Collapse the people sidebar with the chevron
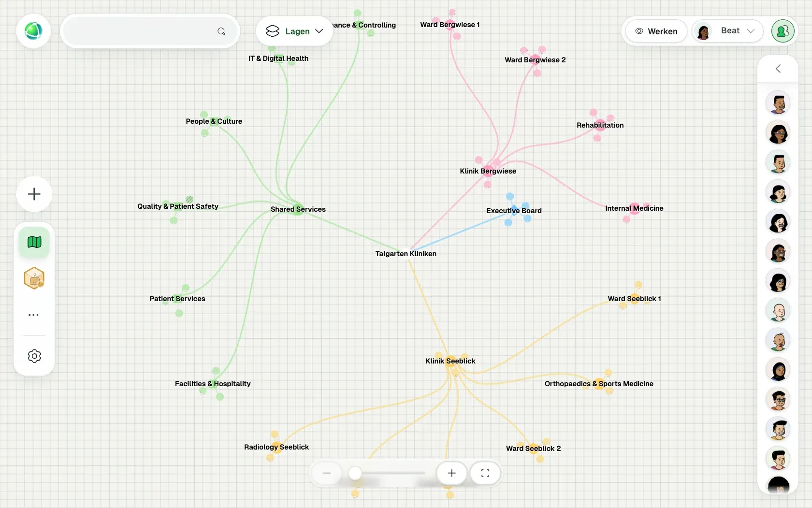The height and width of the screenshot is (508, 812). 778,69
